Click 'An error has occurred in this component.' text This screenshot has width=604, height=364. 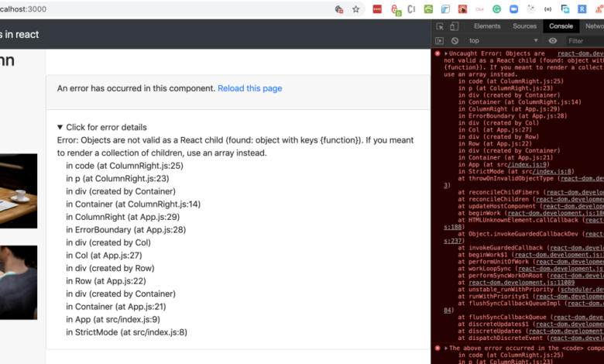[x=136, y=88]
